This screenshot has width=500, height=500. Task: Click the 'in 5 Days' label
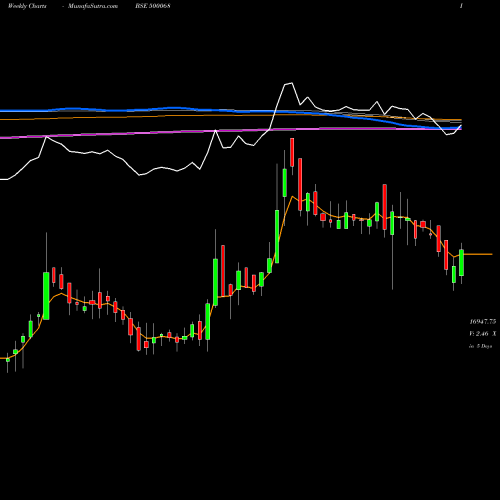[480, 346]
